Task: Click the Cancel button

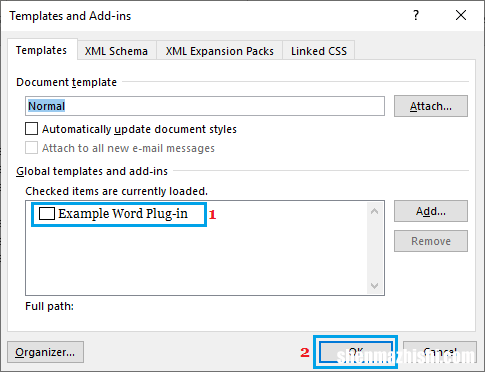Action: (x=440, y=352)
